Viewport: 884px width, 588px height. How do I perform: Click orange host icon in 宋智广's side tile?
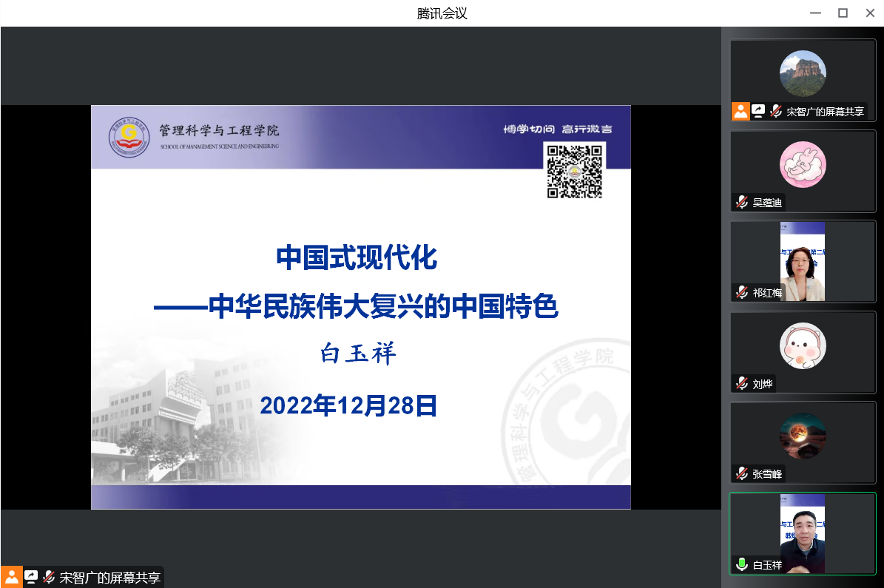pos(740,111)
